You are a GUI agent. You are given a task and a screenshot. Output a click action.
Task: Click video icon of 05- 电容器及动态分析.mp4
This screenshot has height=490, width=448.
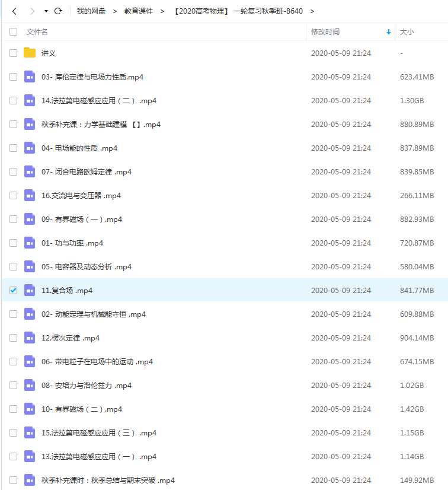[x=30, y=266]
